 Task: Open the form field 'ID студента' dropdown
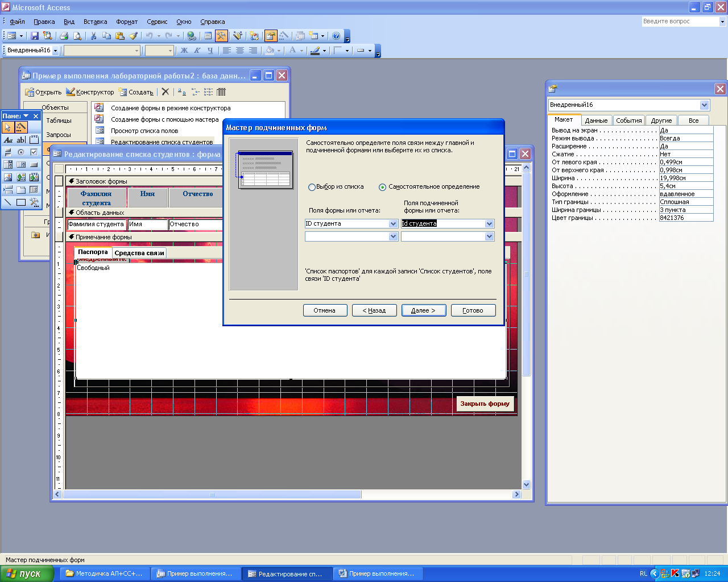tap(393, 224)
